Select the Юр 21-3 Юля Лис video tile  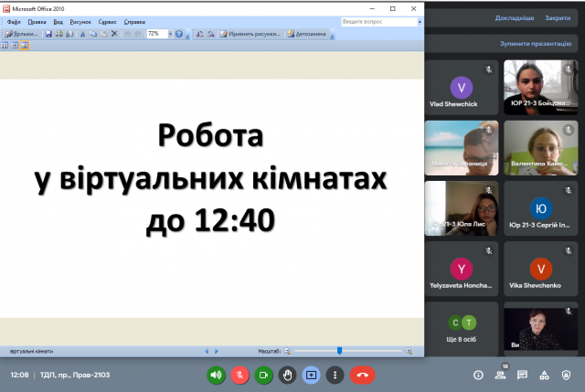462,208
